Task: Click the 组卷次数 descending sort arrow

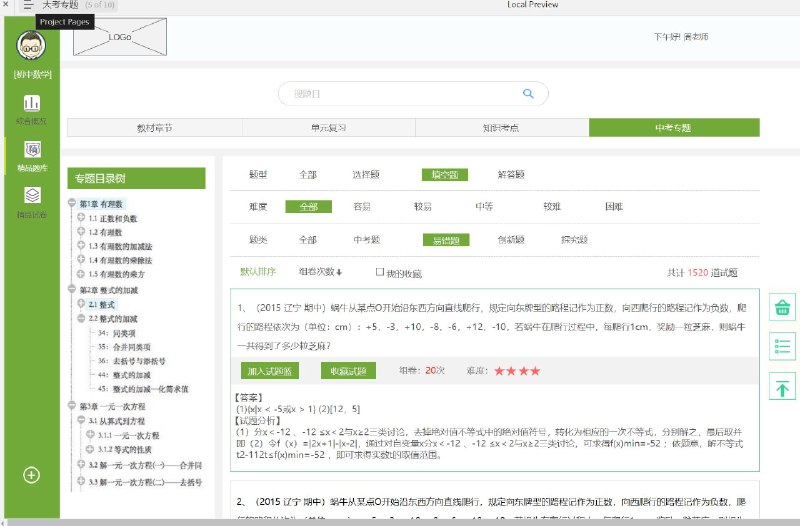Action: click(339, 272)
